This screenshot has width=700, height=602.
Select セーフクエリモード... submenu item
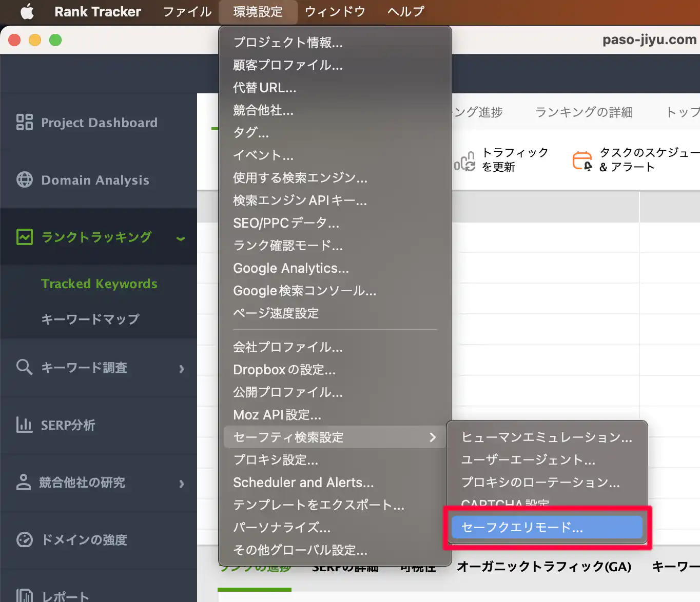click(x=547, y=527)
